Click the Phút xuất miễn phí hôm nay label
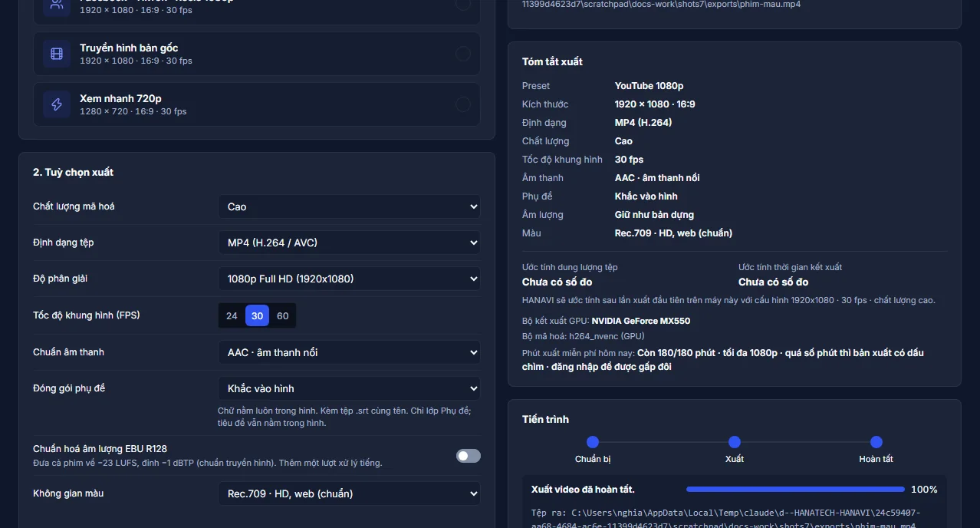Viewport: 980px width, 528px height. [578, 353]
